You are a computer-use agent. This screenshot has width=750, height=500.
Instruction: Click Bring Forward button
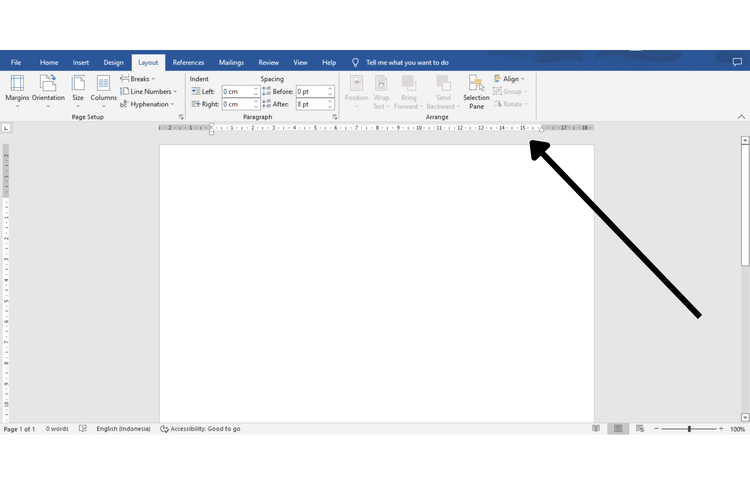tap(408, 91)
